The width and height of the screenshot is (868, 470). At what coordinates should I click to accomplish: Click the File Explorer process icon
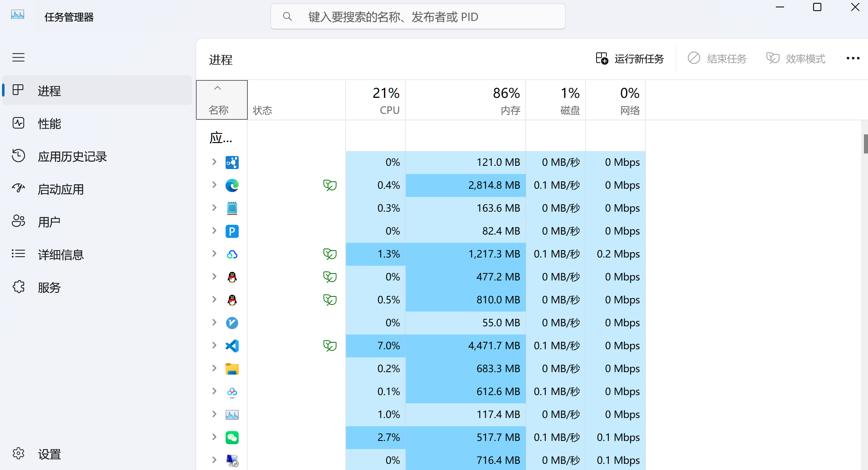point(232,369)
